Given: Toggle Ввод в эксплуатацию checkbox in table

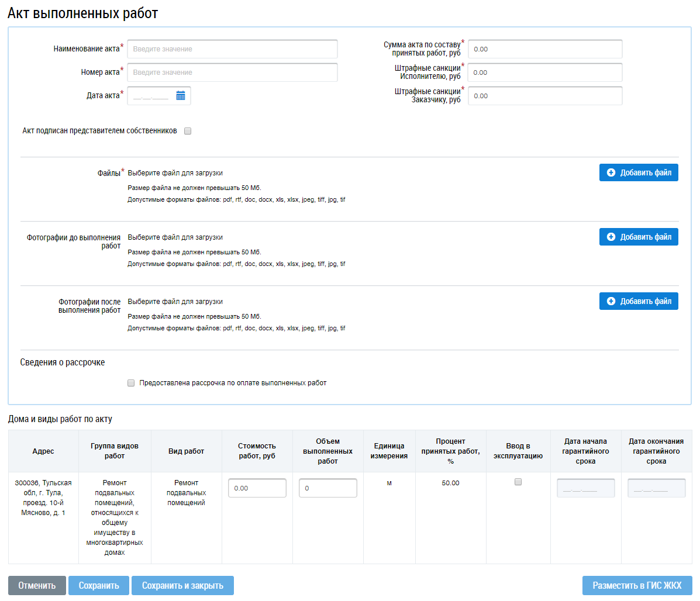Looking at the screenshot, I should coord(518,482).
